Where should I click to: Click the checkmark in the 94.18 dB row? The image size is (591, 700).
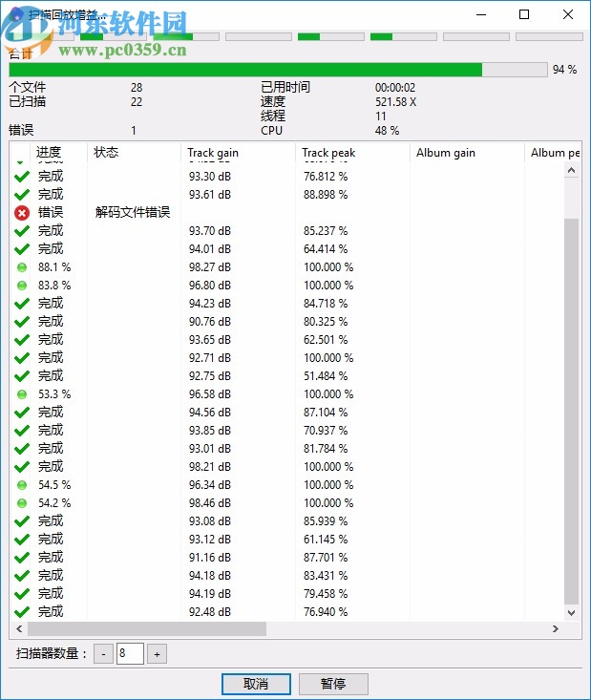pos(21,576)
